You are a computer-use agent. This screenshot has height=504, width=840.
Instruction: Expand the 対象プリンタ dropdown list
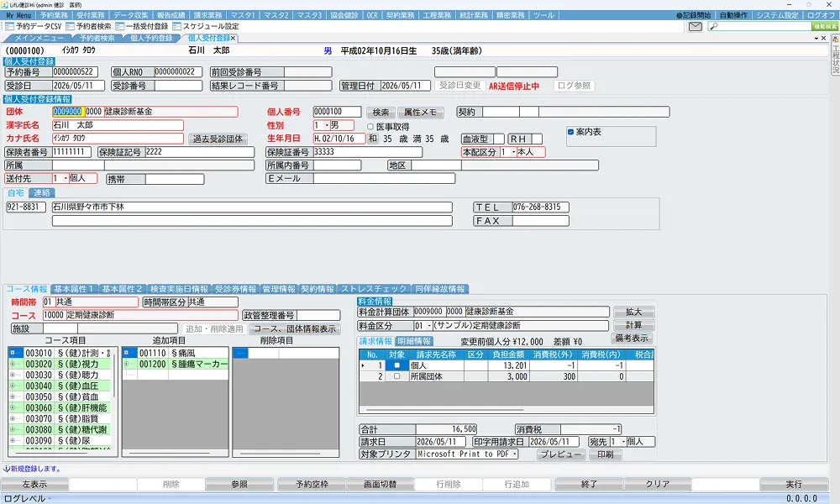point(515,454)
